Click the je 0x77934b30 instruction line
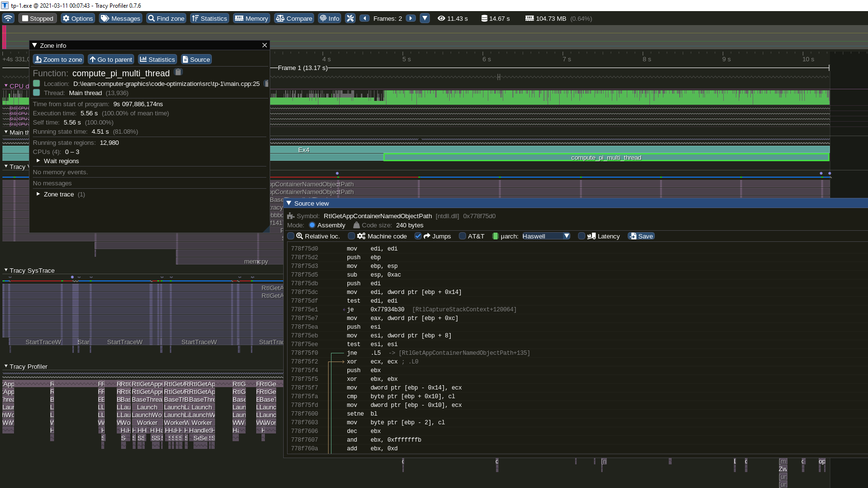 tap(431, 309)
